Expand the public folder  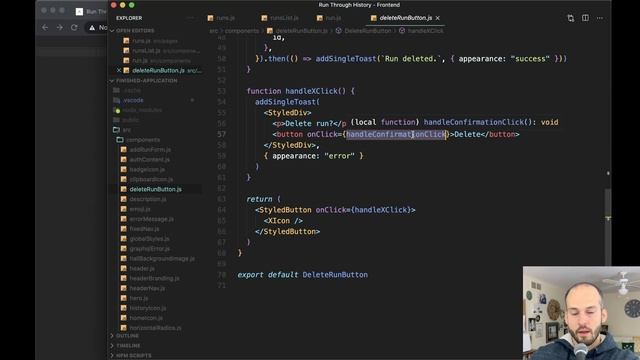131,120
